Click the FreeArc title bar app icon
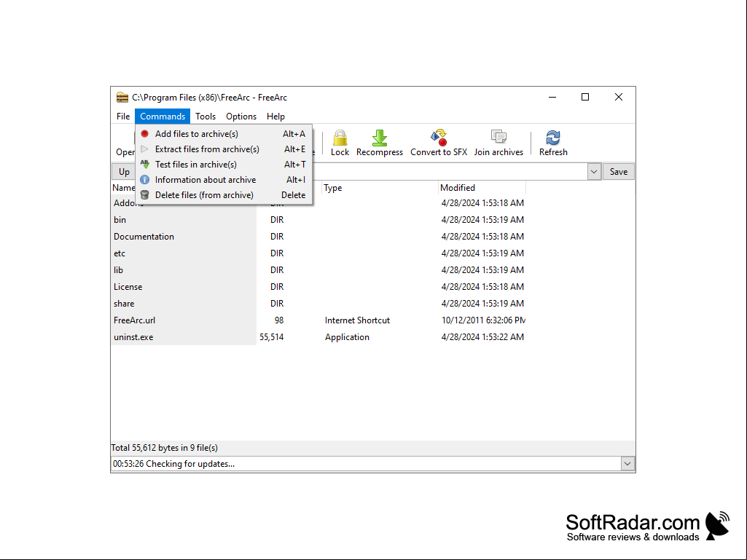This screenshot has width=747, height=560. 122,97
